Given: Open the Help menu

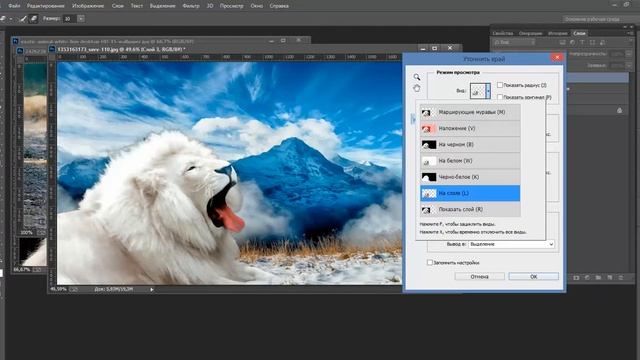Looking at the screenshot, I should click(x=279, y=6).
